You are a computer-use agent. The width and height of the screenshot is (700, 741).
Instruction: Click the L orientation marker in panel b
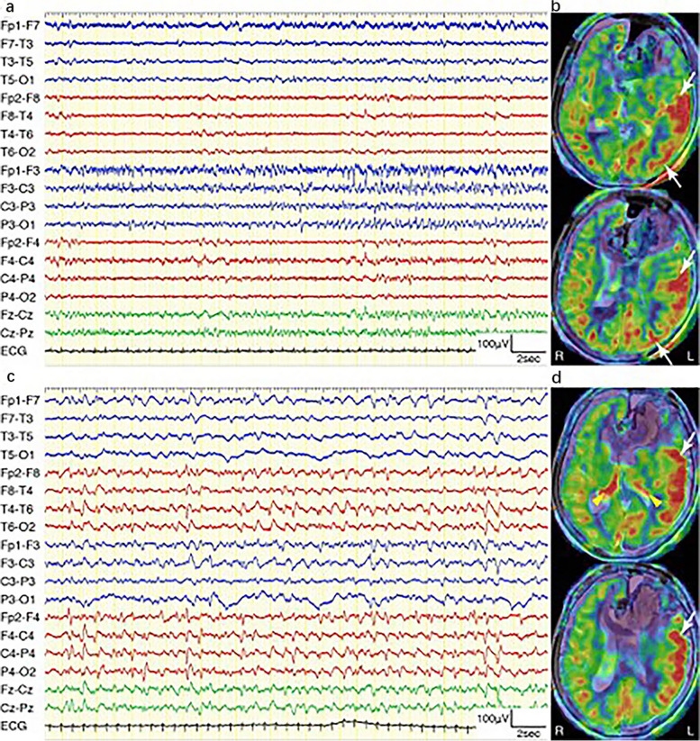[690, 357]
